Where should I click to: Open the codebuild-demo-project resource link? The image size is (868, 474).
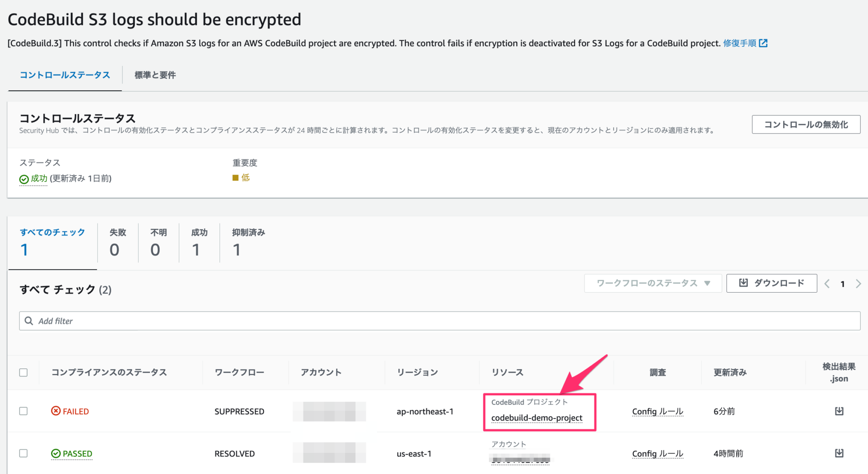(537, 418)
